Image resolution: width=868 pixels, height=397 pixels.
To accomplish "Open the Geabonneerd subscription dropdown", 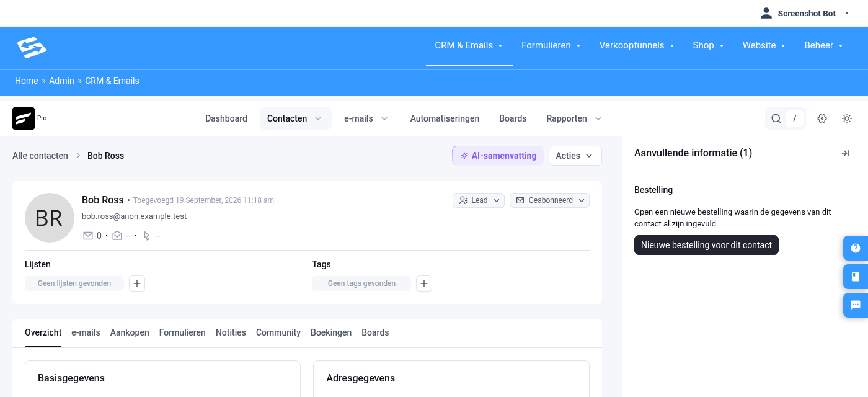I will (549, 200).
